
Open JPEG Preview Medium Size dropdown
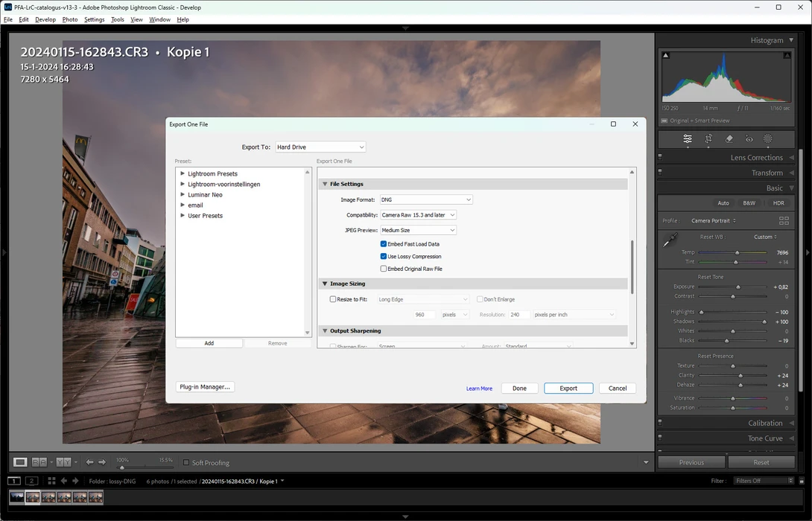tap(418, 230)
